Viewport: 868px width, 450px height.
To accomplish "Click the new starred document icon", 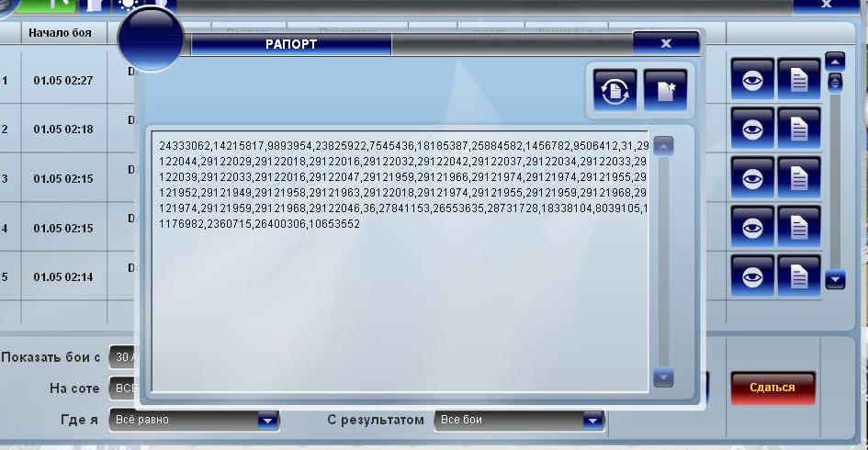I will coord(665,90).
